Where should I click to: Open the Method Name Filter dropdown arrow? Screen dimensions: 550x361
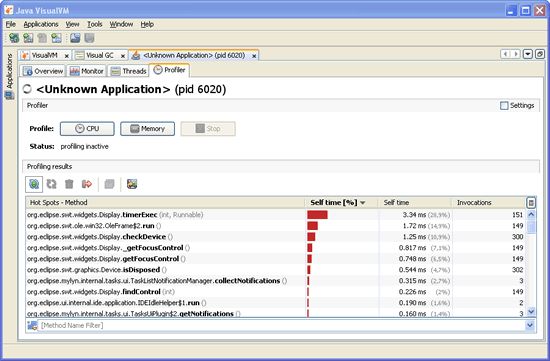pos(530,326)
